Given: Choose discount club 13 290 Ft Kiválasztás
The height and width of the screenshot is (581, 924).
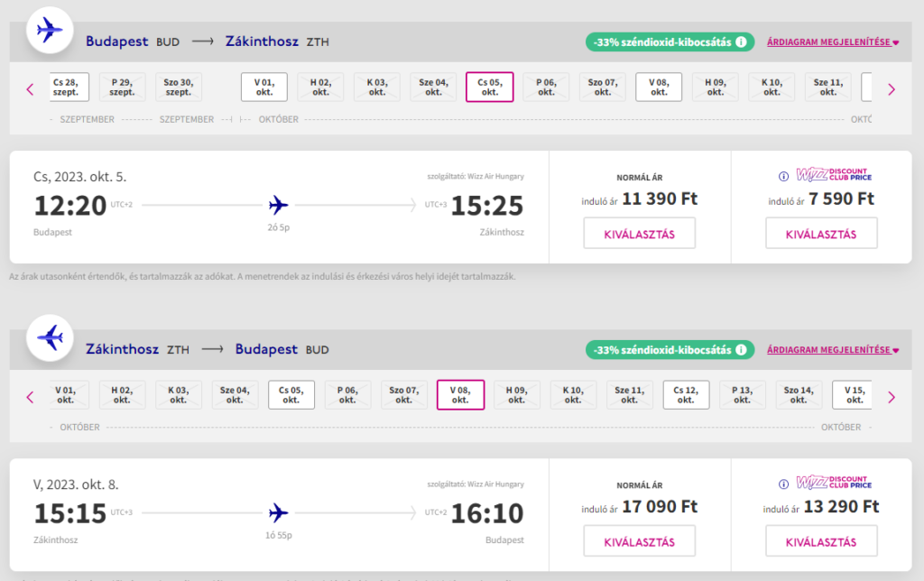Looking at the screenshot, I should 821,541.
